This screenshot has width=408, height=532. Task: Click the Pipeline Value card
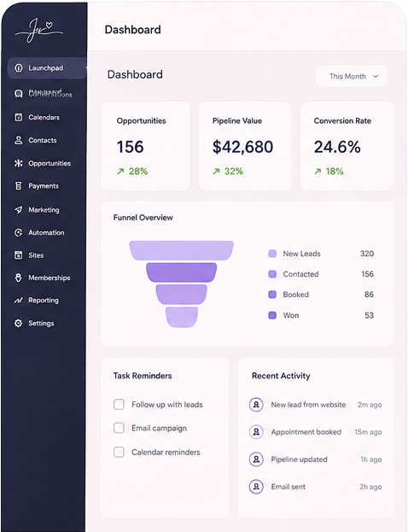pos(245,146)
